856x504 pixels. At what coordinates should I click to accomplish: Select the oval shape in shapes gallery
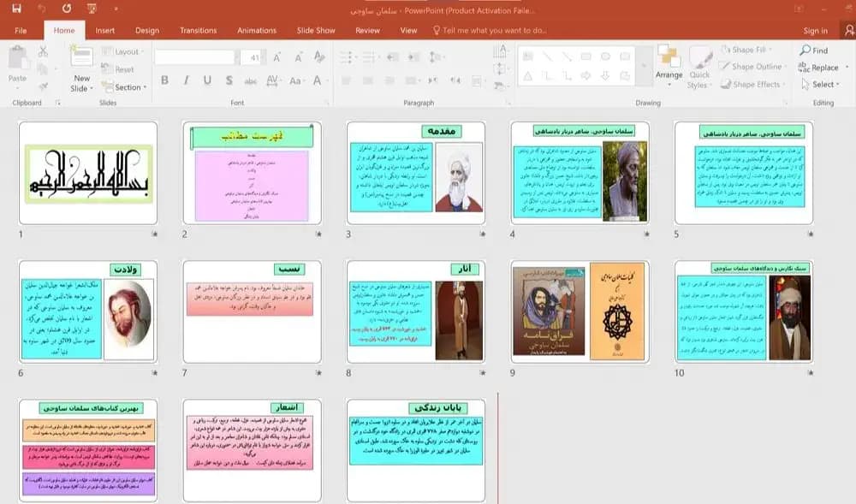[605, 56]
